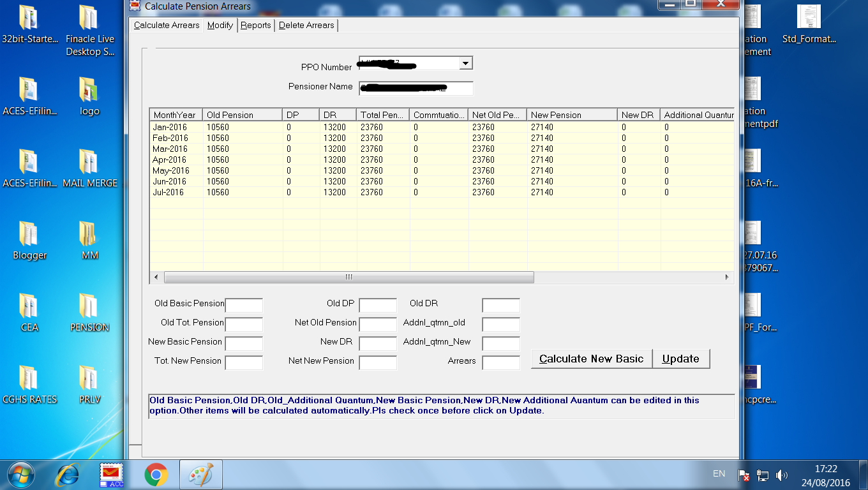This screenshot has width=868, height=490.
Task: Switch to the Calculate Arrears tab
Action: pos(166,25)
